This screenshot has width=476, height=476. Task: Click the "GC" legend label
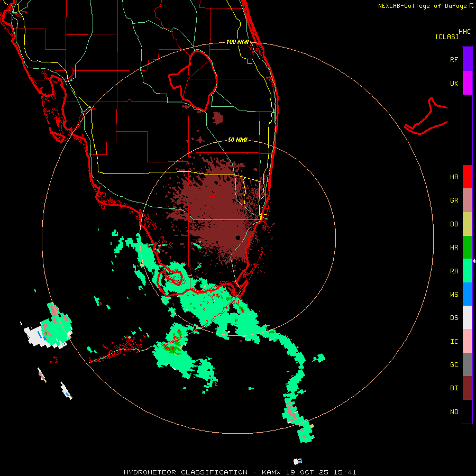(454, 364)
